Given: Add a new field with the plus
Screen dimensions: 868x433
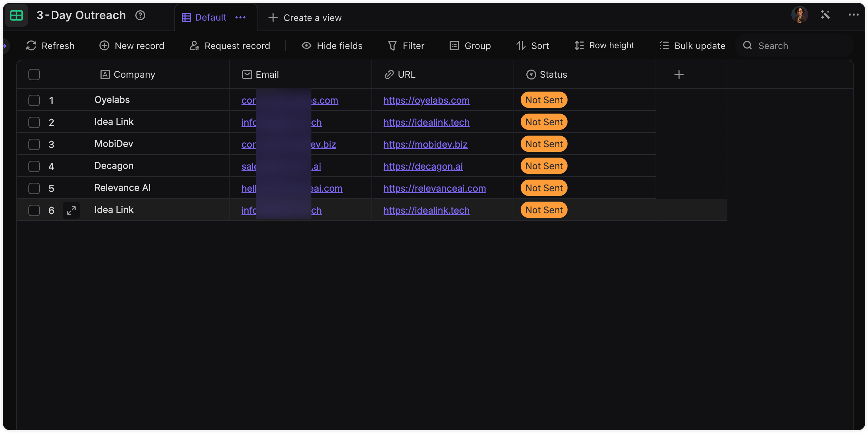Looking at the screenshot, I should point(679,75).
